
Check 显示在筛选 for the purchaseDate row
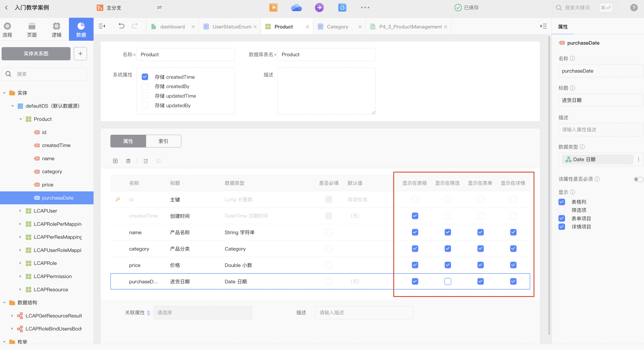click(447, 281)
